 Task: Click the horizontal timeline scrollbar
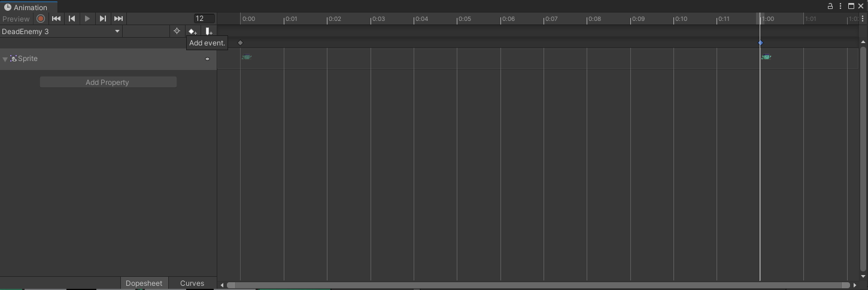538,285
